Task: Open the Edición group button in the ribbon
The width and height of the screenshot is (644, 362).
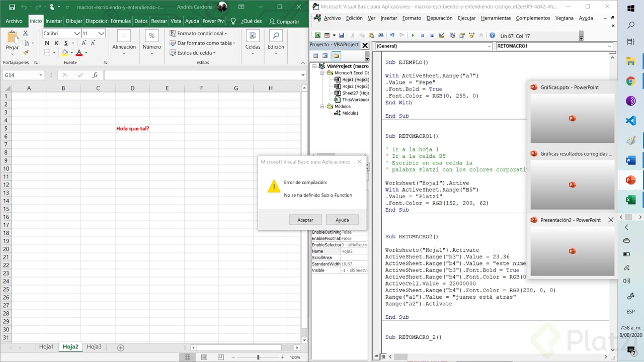Action: click(276, 41)
